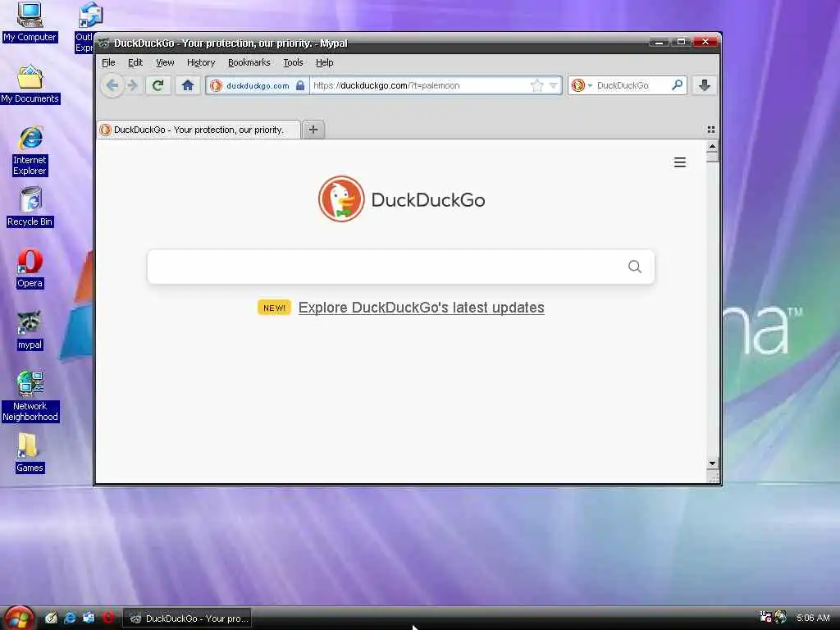The width and height of the screenshot is (840, 630).
Task: Show all tabs grid icon
Action: tap(711, 130)
